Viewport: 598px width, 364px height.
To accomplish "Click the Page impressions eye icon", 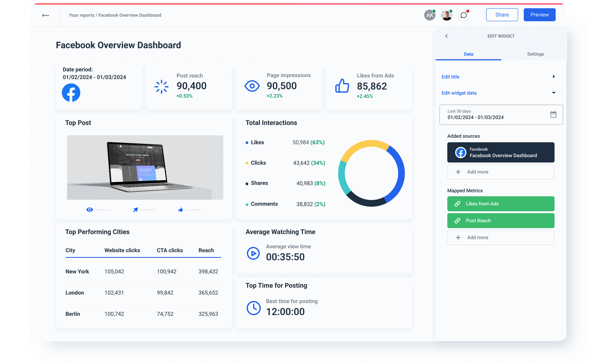I will tap(252, 86).
